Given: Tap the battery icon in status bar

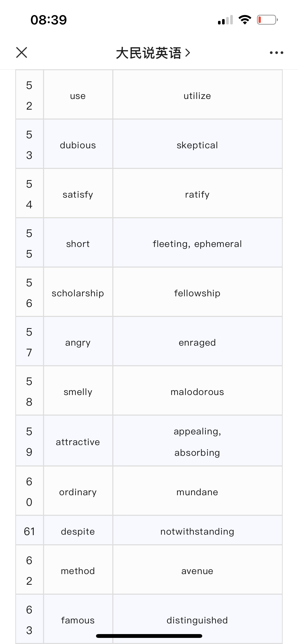Looking at the screenshot, I should coord(267,20).
